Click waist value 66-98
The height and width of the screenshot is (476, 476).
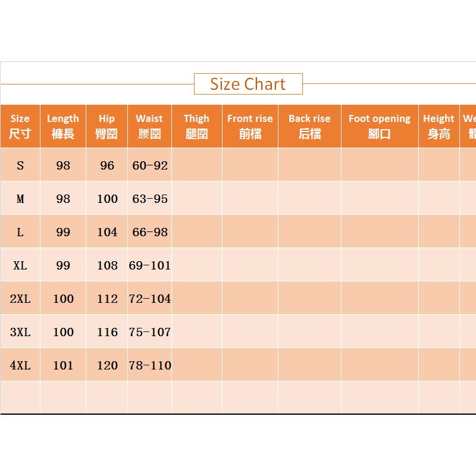point(150,232)
